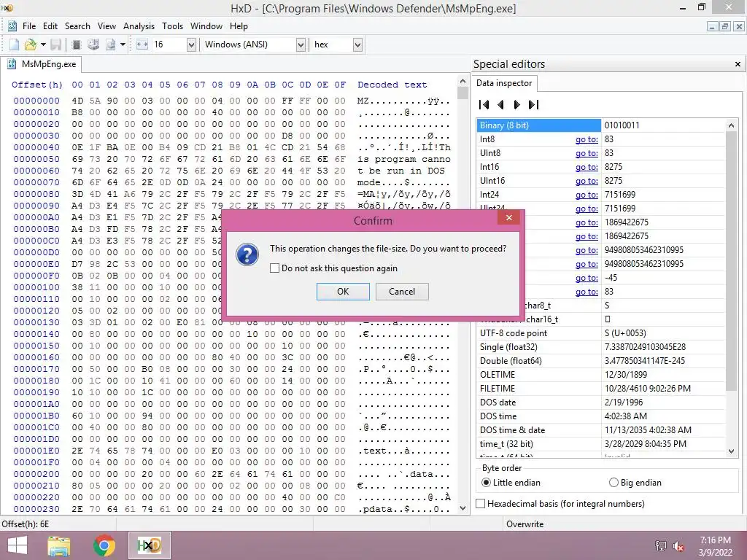Click the New file toolbar icon
The height and width of the screenshot is (560, 747).
15,44
